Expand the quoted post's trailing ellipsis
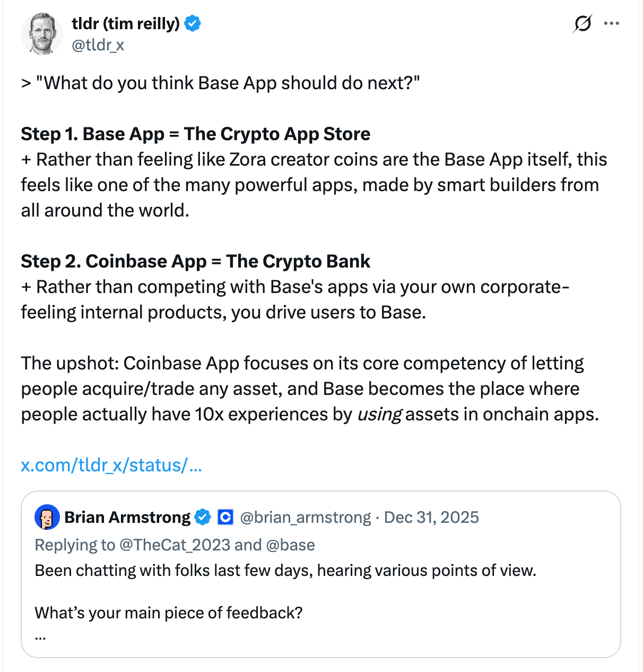This screenshot has width=643, height=672. tap(40, 636)
